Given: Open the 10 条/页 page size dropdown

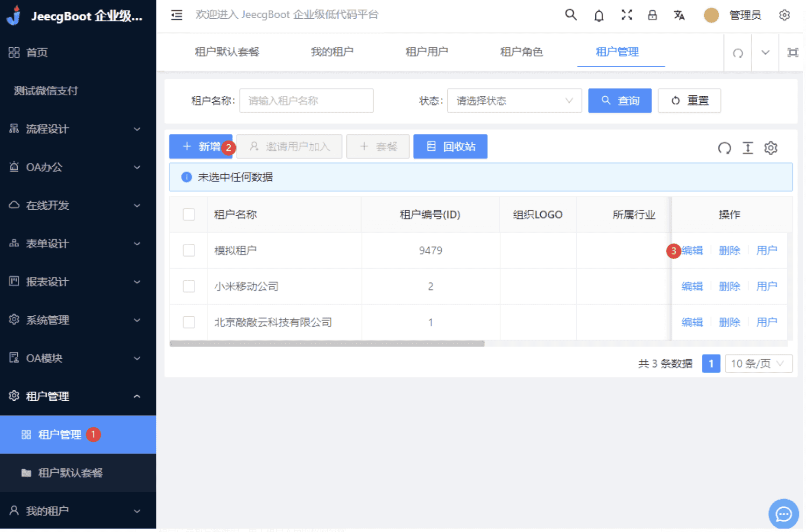Looking at the screenshot, I should [x=758, y=364].
